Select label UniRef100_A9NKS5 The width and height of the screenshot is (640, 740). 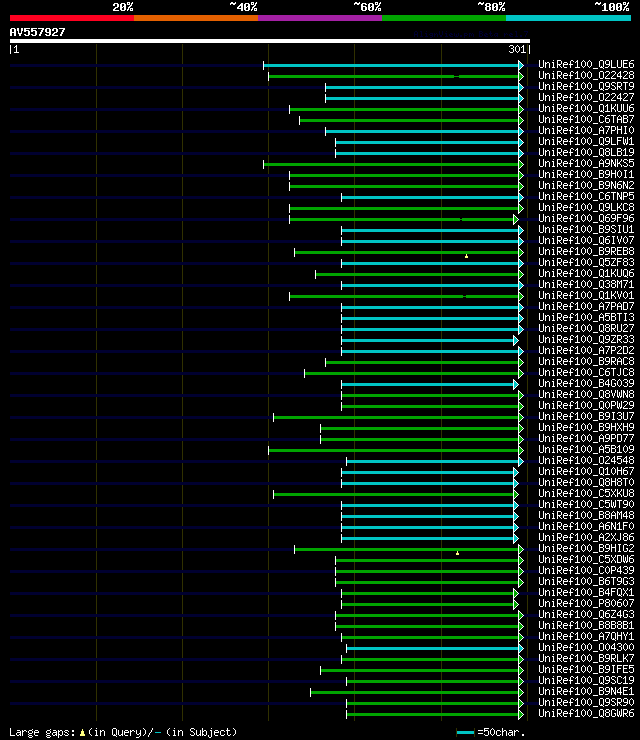point(586,163)
